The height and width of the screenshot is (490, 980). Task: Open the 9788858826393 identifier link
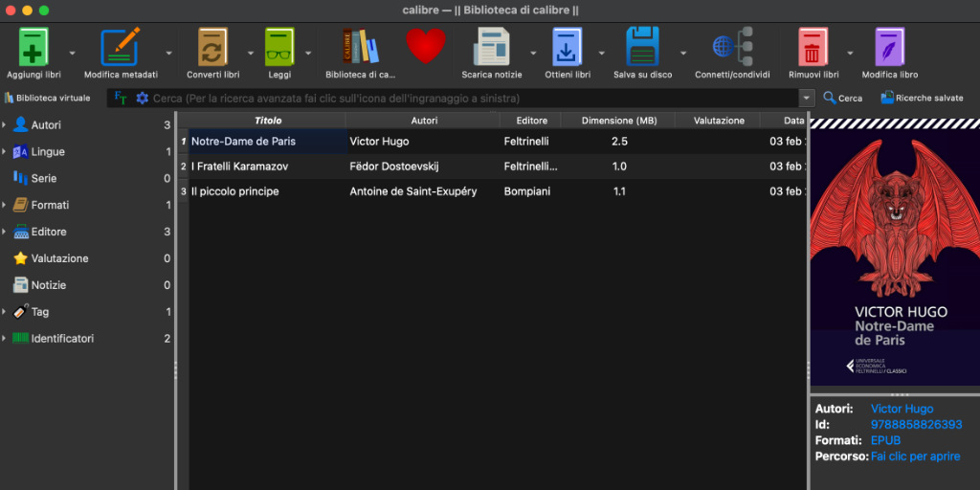coord(916,425)
